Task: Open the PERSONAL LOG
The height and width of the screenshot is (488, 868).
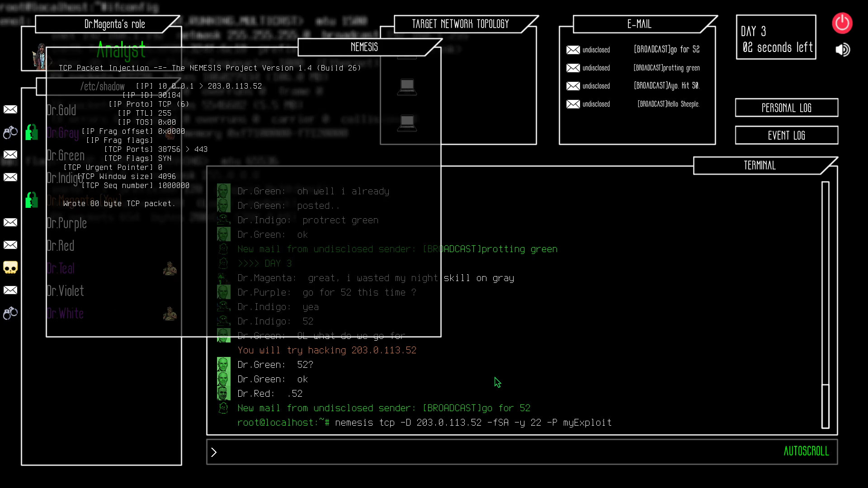Action: [x=786, y=108]
